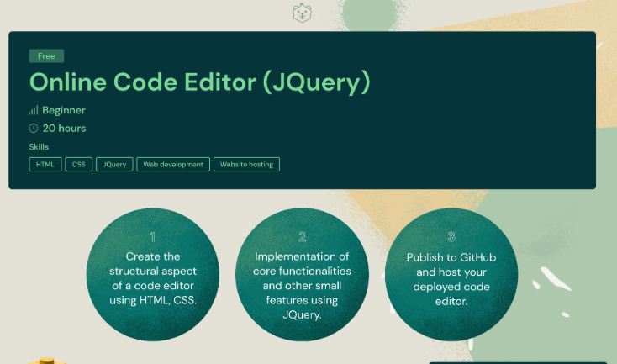Select the CSS skill tag
The height and width of the screenshot is (364, 617).
click(x=79, y=165)
